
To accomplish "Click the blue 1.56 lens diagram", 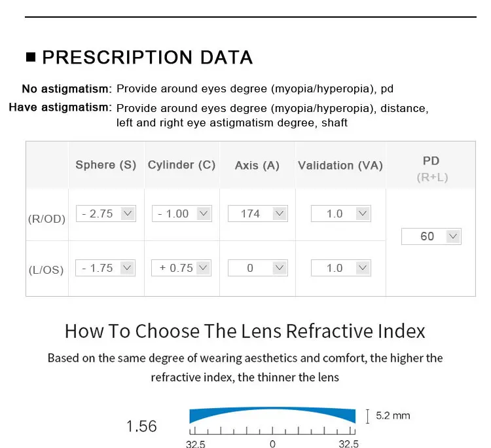I will point(272,415).
